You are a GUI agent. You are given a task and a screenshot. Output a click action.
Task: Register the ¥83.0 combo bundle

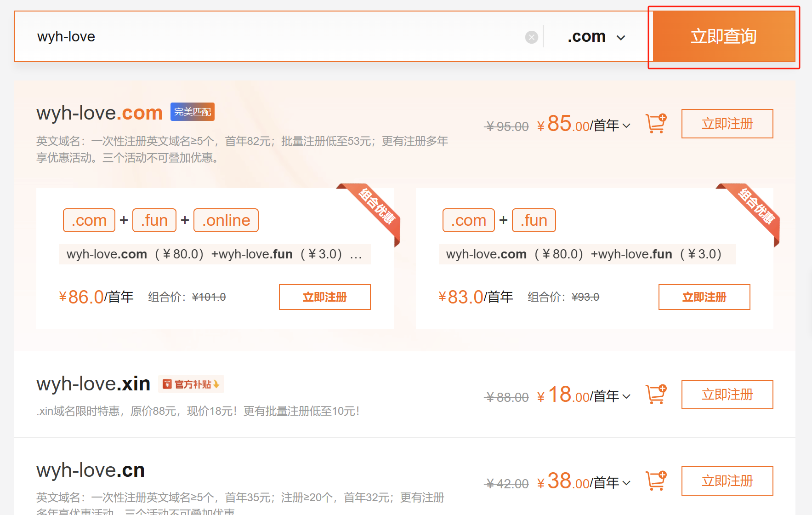(704, 297)
